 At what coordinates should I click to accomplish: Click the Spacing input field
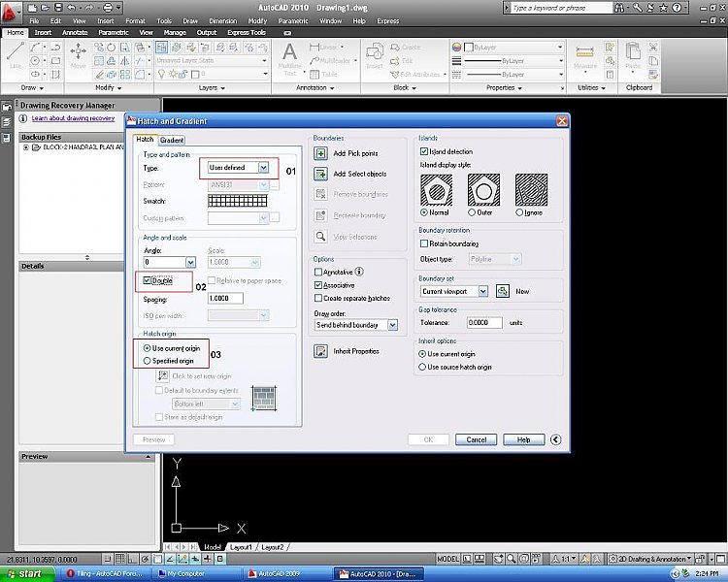(225, 299)
